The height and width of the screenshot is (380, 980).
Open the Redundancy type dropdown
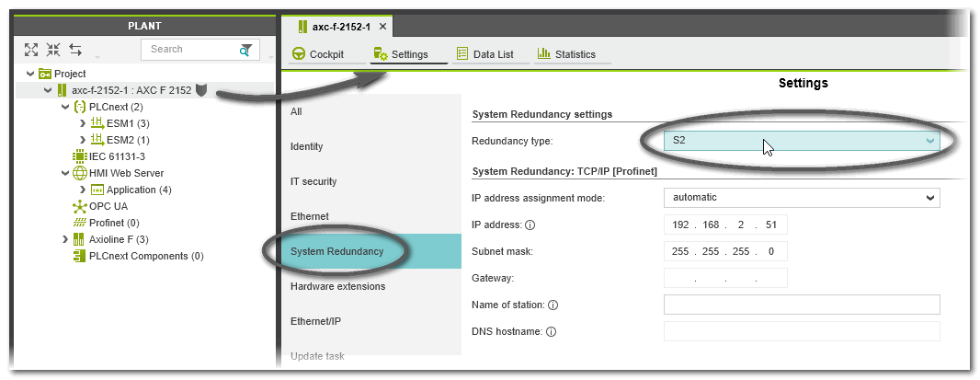point(930,141)
